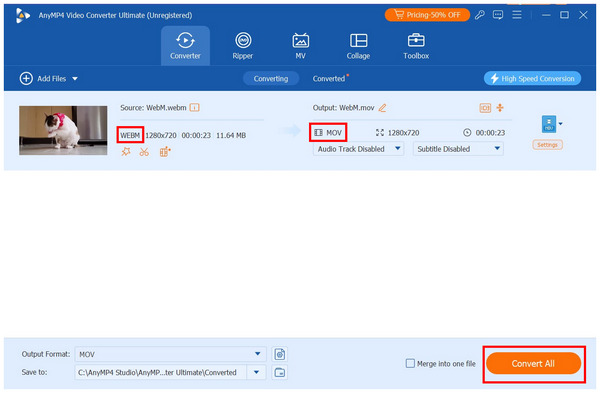Open the Toolbox tab
Image resolution: width=600 pixels, height=393 pixels.
click(x=416, y=46)
